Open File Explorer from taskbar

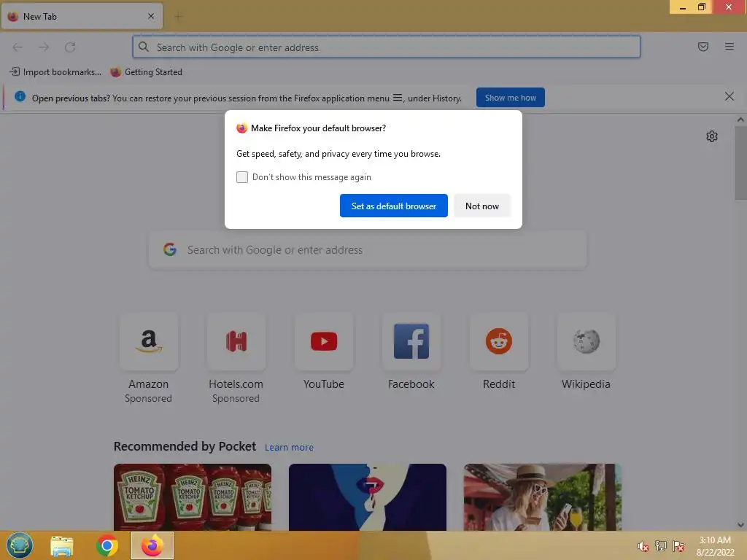point(62,545)
